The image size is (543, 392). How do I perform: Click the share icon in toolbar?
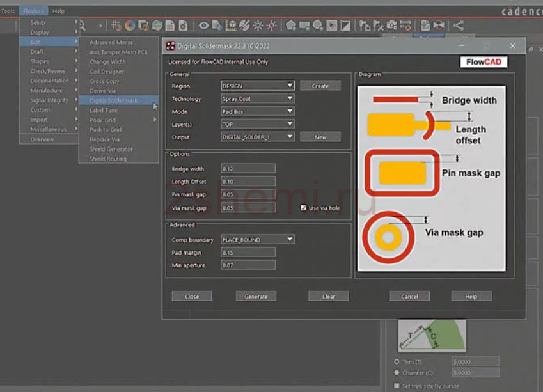click(459, 26)
